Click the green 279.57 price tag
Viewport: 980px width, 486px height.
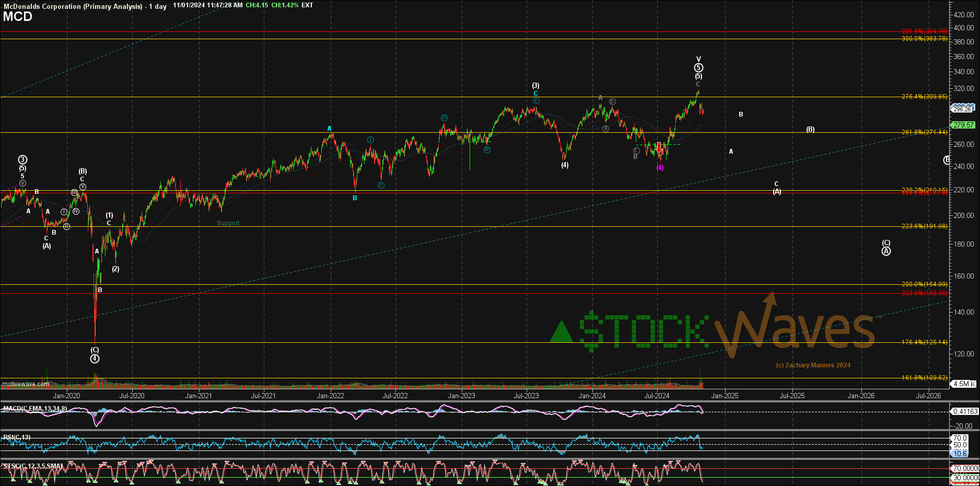(x=963, y=125)
